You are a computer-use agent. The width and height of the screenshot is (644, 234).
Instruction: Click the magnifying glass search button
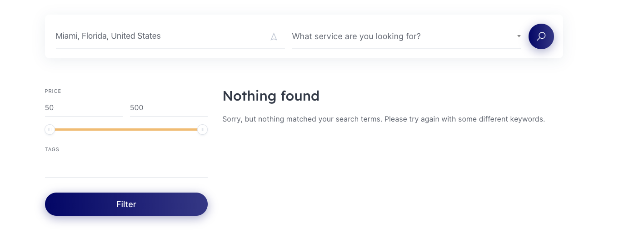pos(541,36)
